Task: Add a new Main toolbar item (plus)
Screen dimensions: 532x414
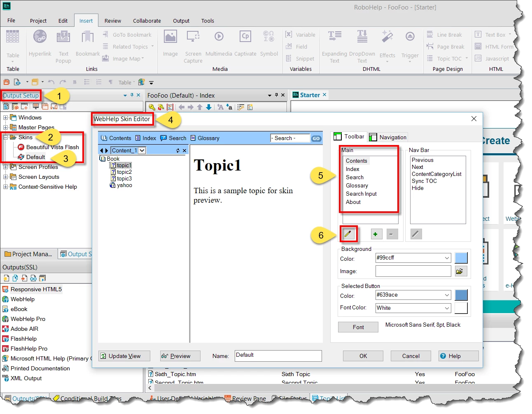Action: point(376,234)
